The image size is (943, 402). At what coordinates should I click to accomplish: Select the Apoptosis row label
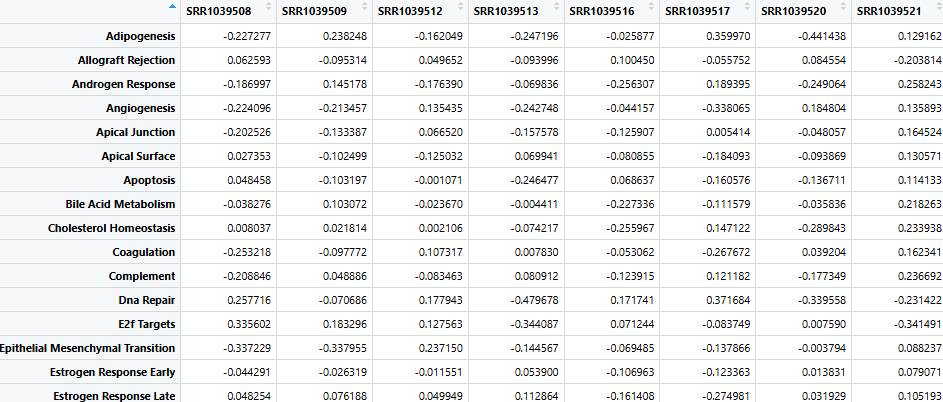(149, 181)
